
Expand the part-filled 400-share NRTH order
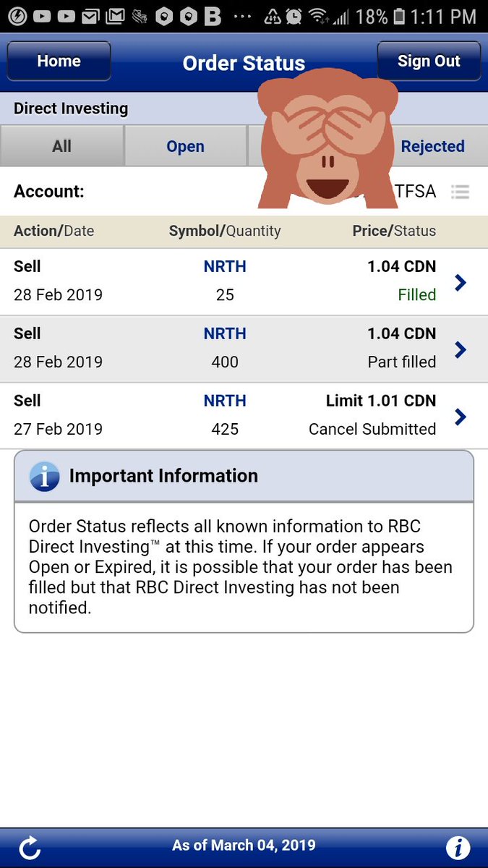(244, 349)
